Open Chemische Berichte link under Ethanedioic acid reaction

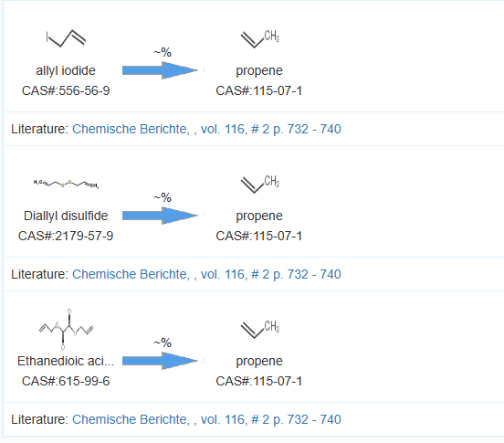[206, 419]
